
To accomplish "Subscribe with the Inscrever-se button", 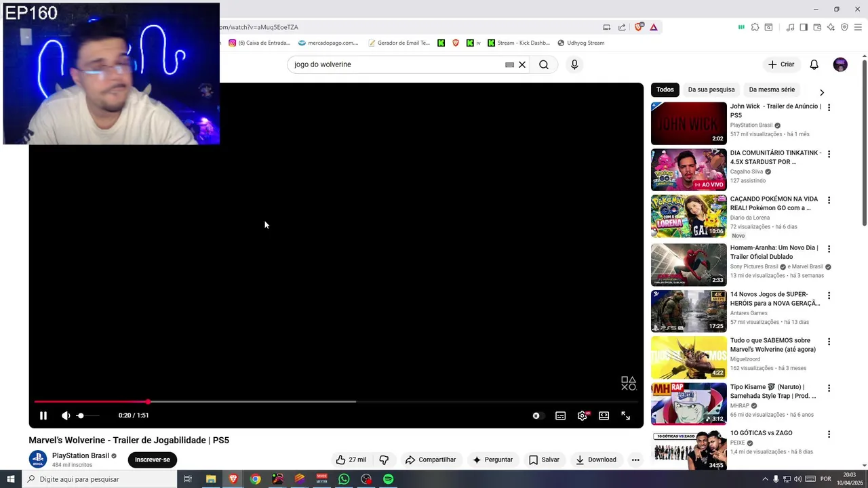I will click(x=152, y=460).
